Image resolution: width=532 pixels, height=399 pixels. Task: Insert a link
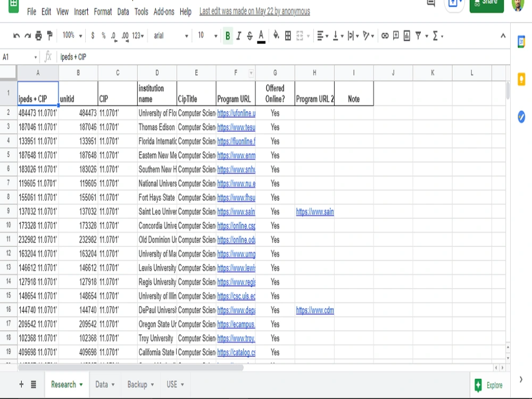[x=385, y=36]
